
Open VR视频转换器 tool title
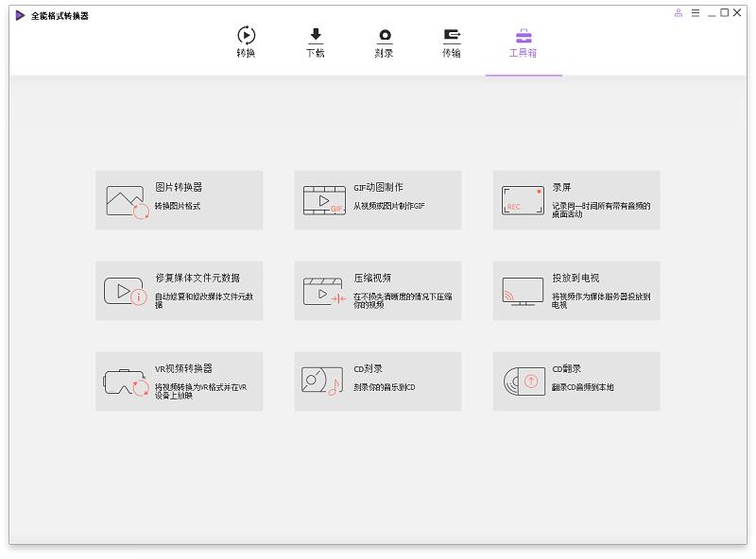(183, 368)
